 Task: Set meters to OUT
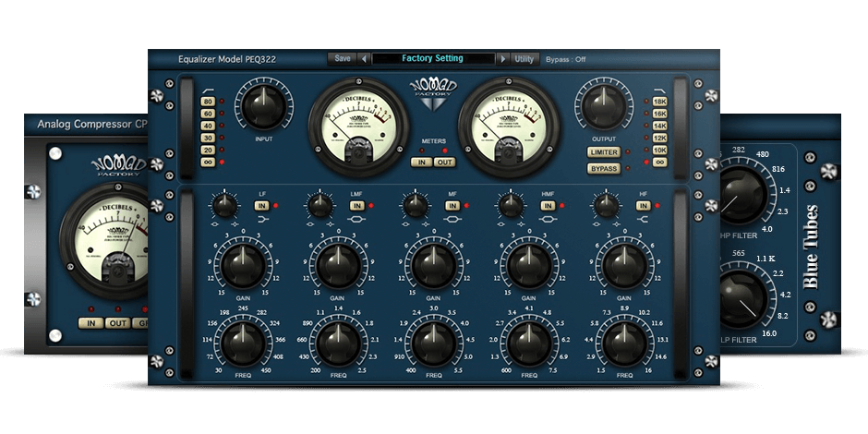pos(444,163)
